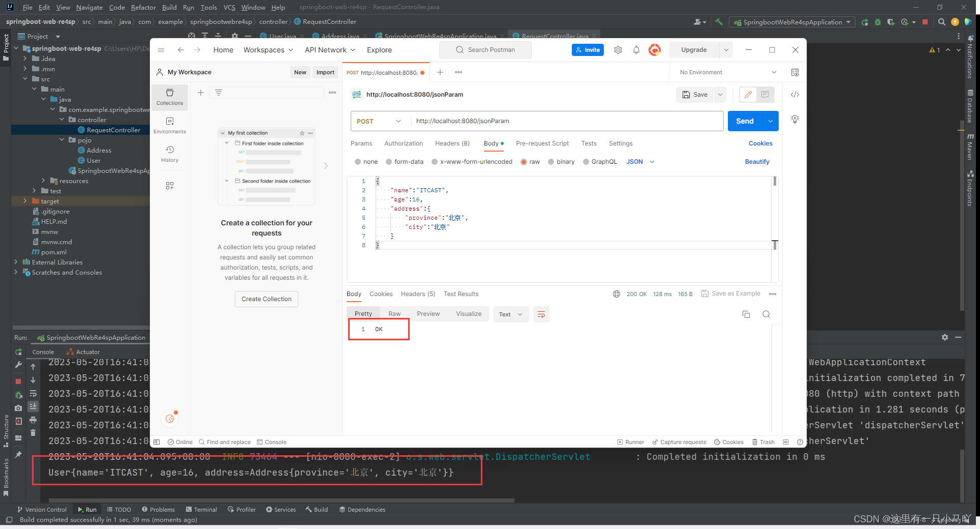Click the edit pencil icon in request header
The image size is (980, 529).
tap(748, 95)
